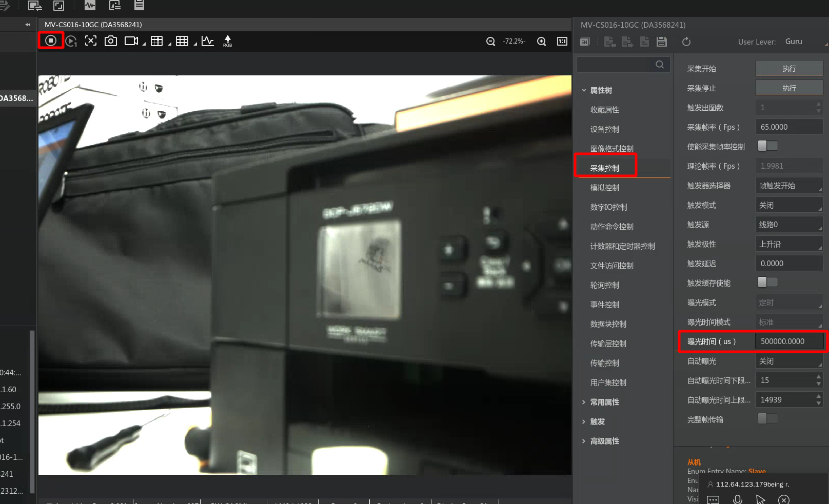This screenshot has height=504, width=829.
Task: Set preview to 1:1 actual size
Action: click(x=562, y=42)
